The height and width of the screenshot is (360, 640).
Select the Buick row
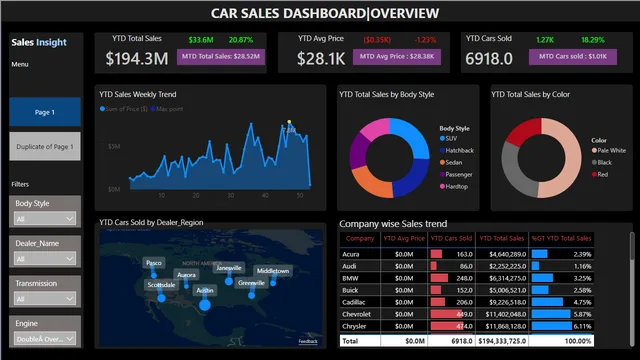pyautogui.click(x=467, y=290)
